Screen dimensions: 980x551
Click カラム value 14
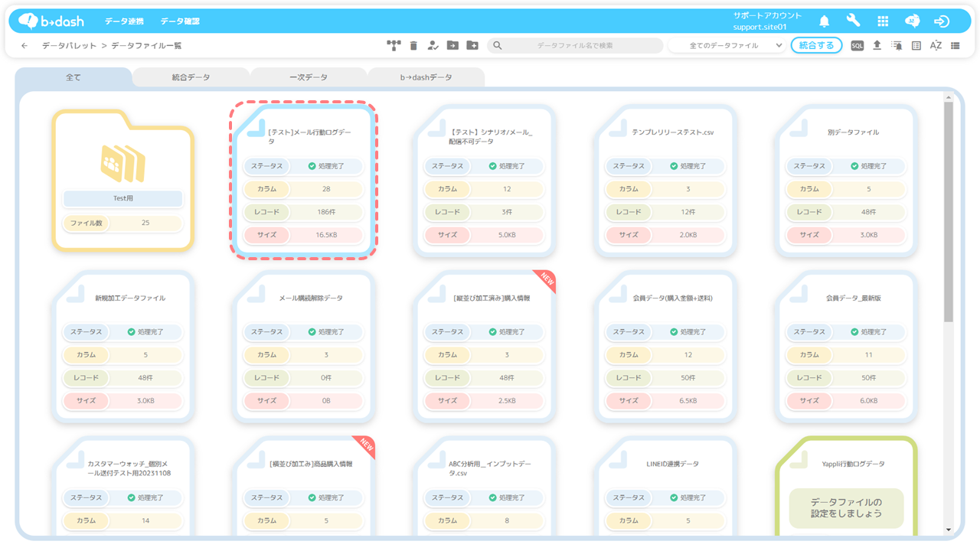[x=145, y=521]
